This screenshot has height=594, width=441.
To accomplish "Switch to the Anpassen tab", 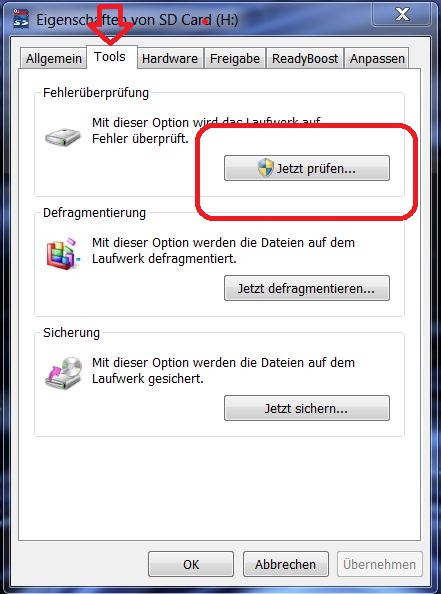I will pos(377,59).
